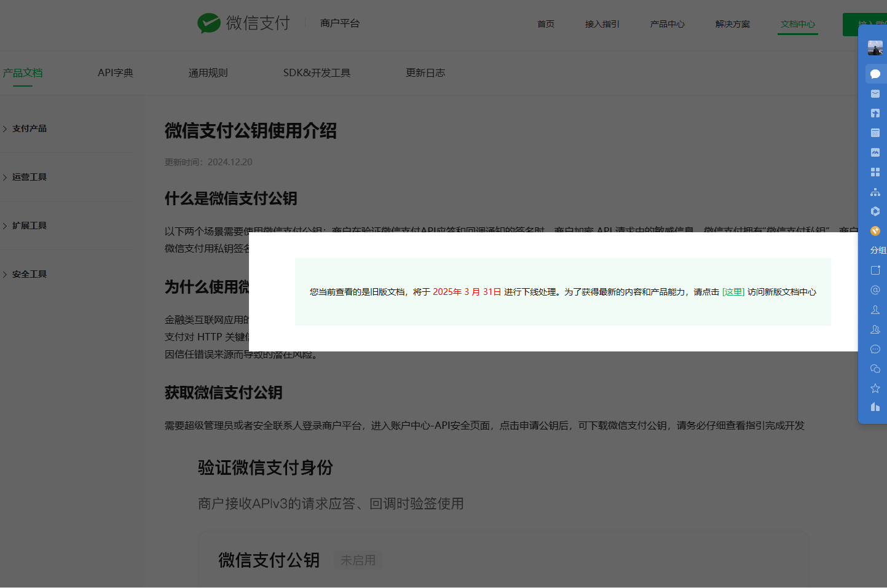Switch to the 更新日志 tab
The image size is (887, 588).
click(x=425, y=73)
